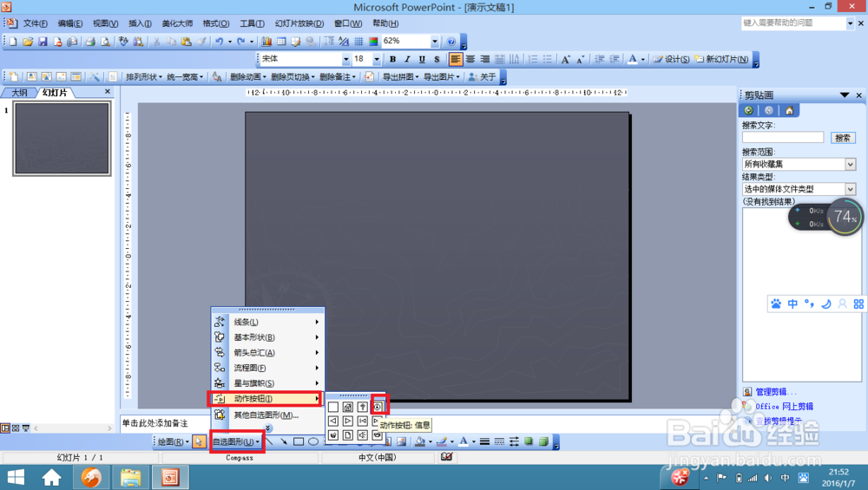
Task: Decrease font size with small A icon
Action: (580, 59)
